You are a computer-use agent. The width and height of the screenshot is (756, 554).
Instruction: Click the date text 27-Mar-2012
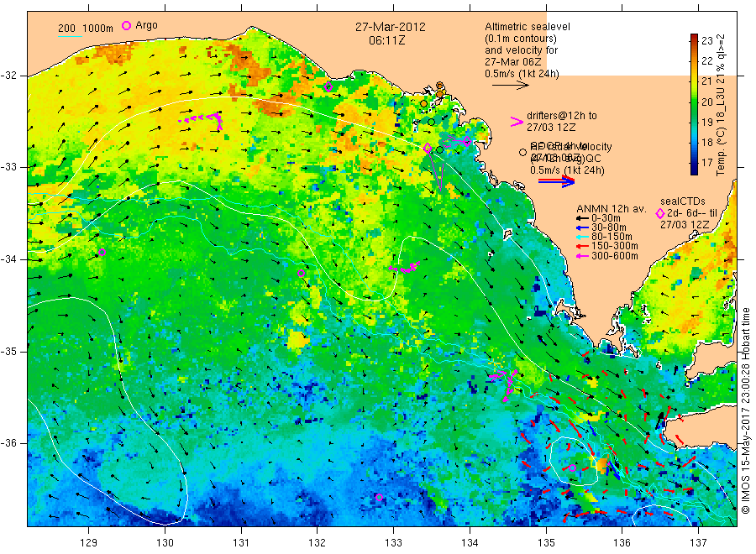[391, 27]
